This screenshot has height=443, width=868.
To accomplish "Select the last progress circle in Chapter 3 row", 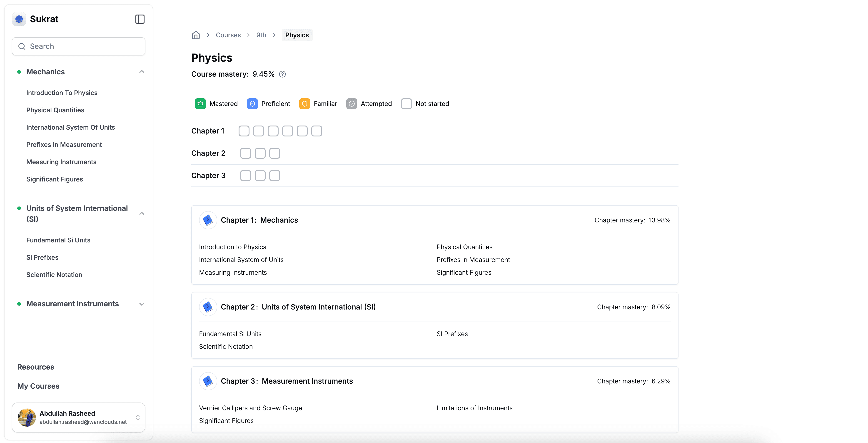I will click(x=275, y=175).
